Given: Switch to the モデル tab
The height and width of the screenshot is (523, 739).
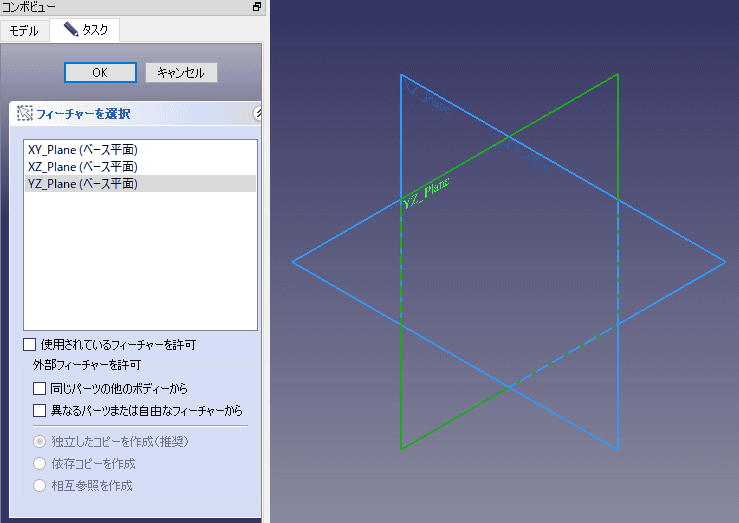Looking at the screenshot, I should [x=24, y=31].
